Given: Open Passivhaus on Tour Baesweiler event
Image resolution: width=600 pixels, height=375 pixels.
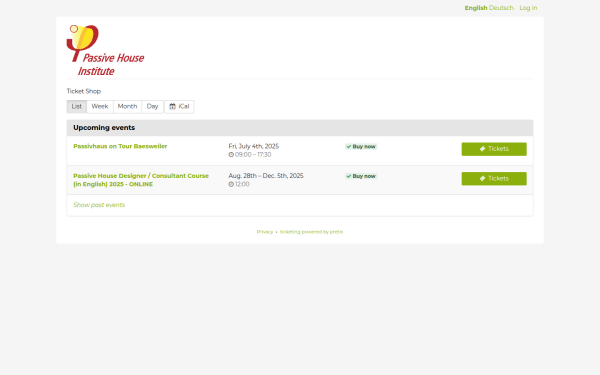Looking at the screenshot, I should point(120,146).
